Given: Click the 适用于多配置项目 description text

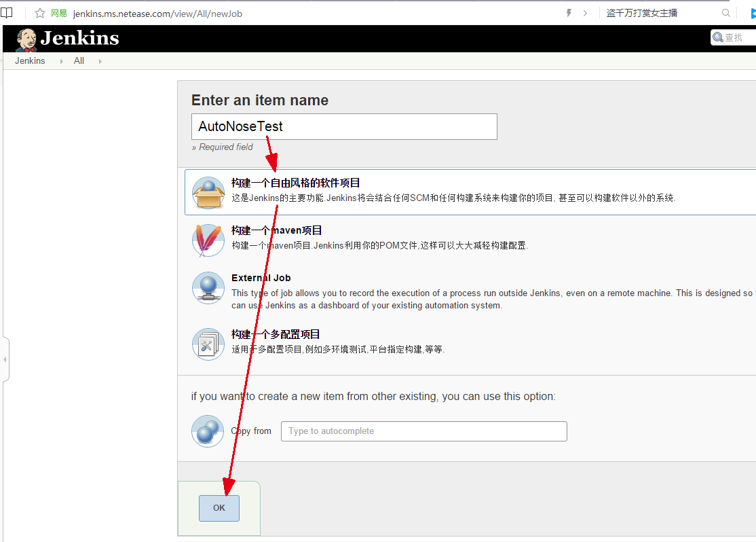Looking at the screenshot, I should click(x=338, y=349).
